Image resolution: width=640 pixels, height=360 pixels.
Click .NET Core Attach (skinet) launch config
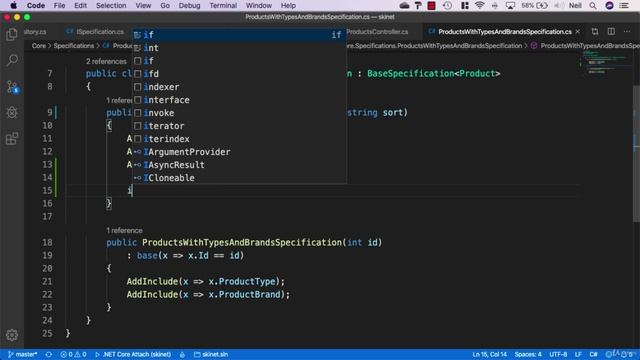[133, 354]
